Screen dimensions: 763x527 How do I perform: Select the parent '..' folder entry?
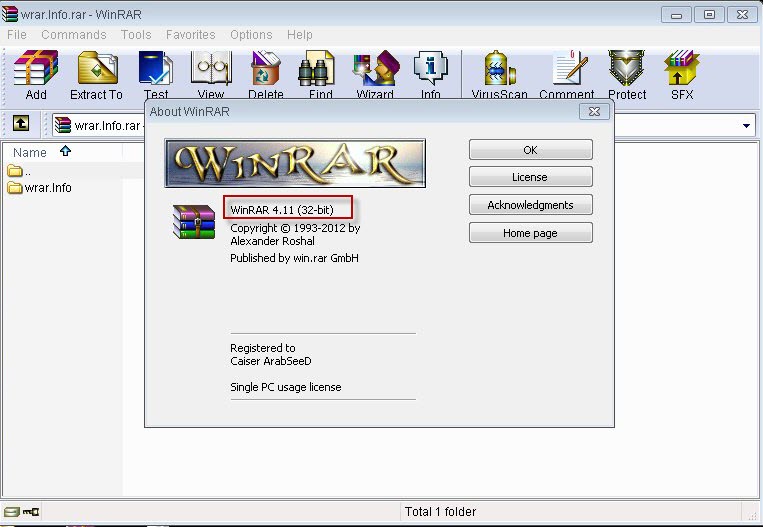coord(19,171)
